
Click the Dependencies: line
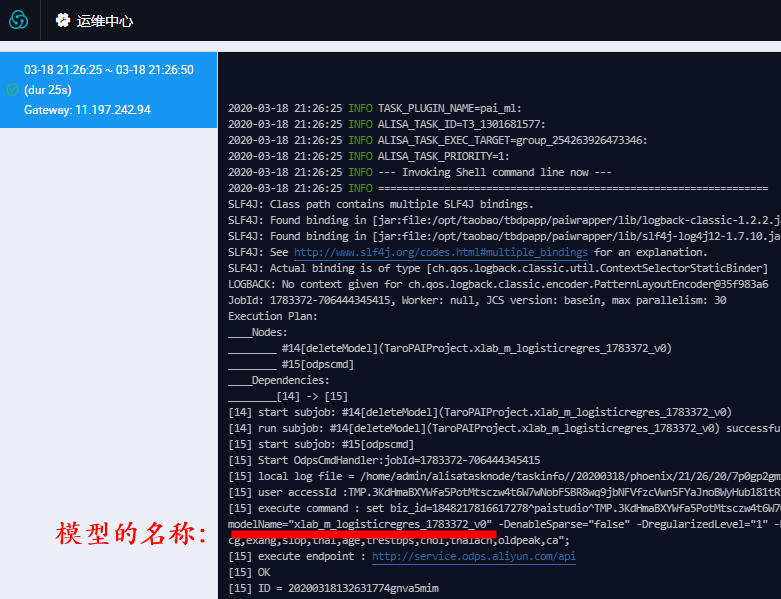coord(278,380)
